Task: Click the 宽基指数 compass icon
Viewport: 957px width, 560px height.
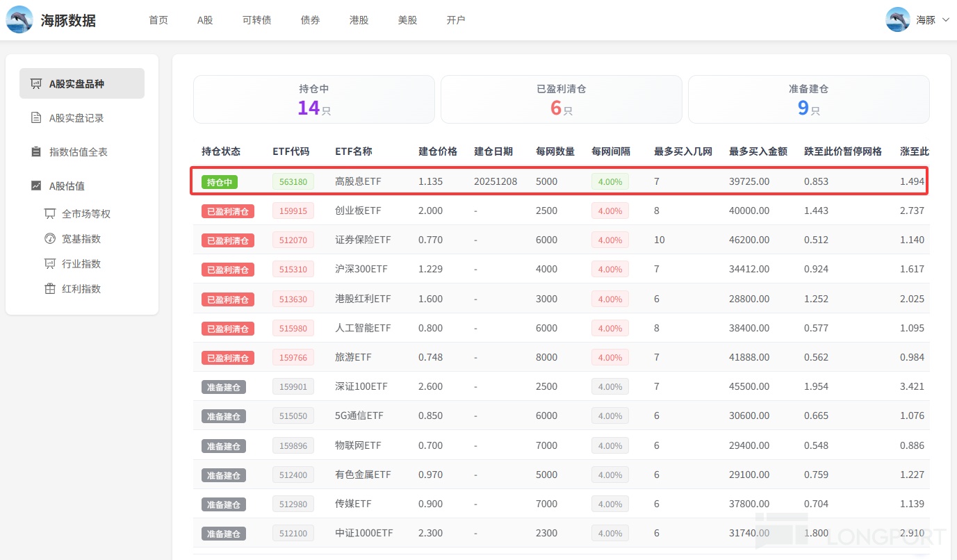Action: tap(50, 239)
